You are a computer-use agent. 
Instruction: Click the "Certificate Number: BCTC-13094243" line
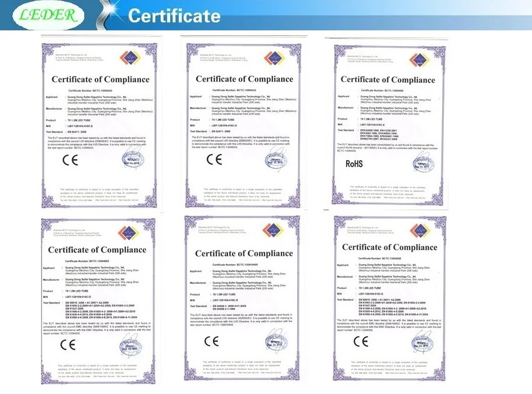90,91
